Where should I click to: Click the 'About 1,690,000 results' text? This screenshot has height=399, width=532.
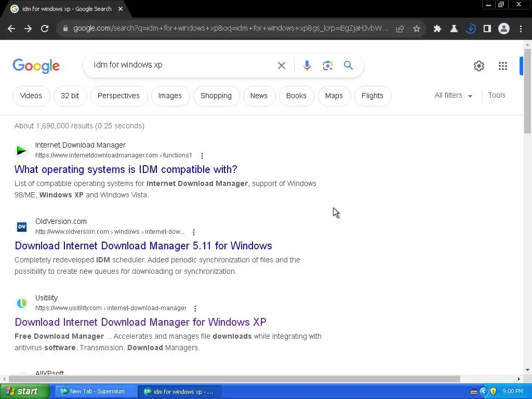54,126
